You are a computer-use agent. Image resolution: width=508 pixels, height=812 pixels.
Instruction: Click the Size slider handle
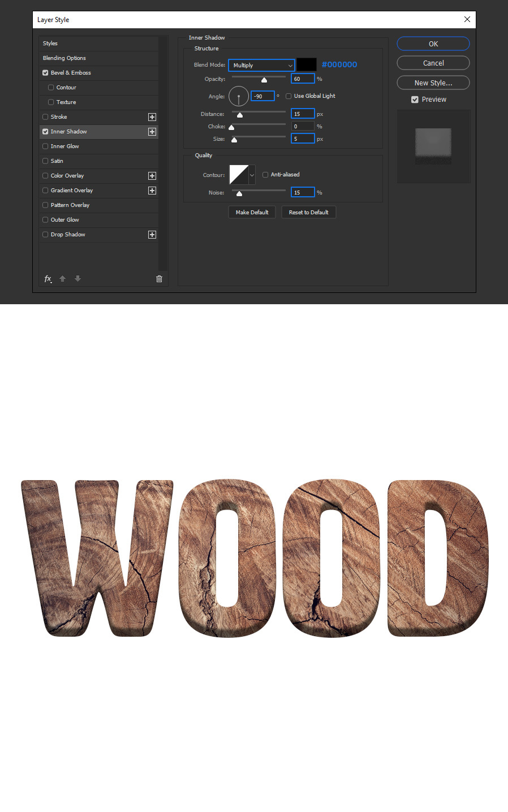[234, 140]
